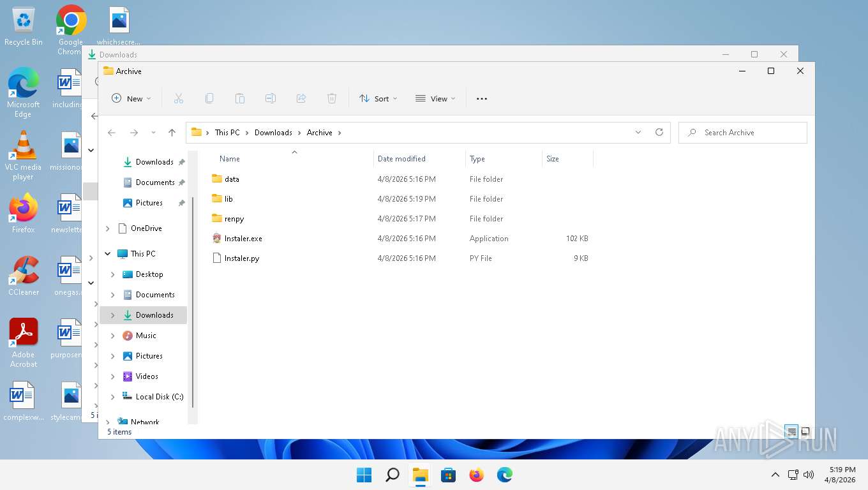
Task: Click the Share icon in toolbar
Action: click(x=301, y=98)
